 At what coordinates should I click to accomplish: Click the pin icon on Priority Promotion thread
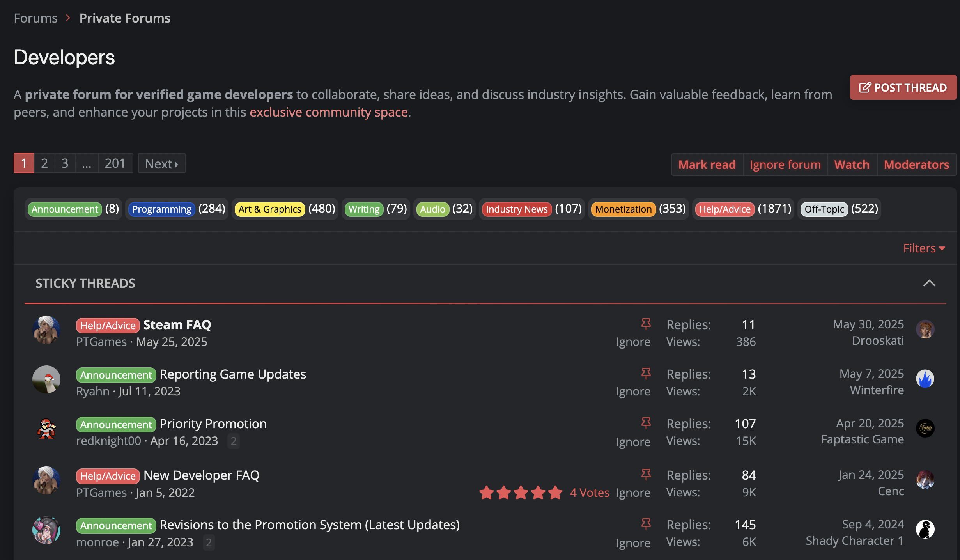tap(646, 423)
